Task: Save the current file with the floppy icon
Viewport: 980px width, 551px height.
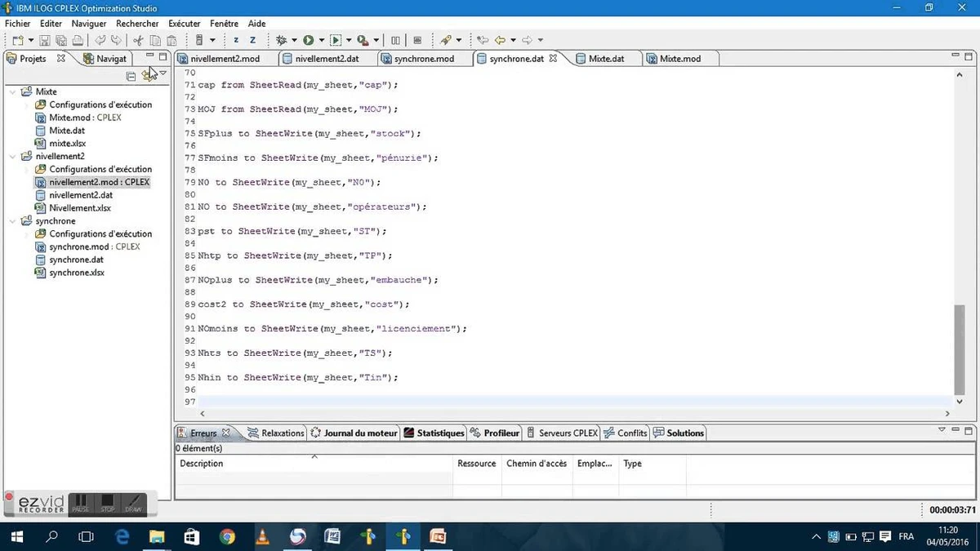Action: [x=45, y=40]
